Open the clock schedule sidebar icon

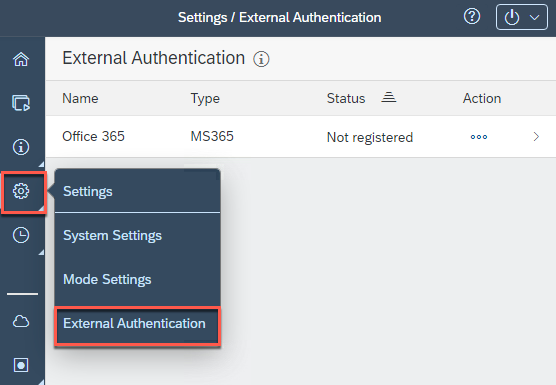pyautogui.click(x=21, y=235)
